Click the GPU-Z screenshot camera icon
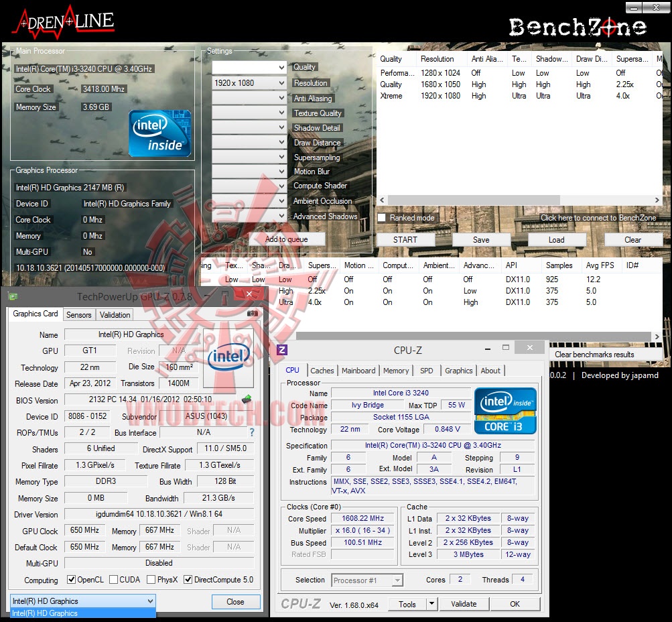The image size is (672, 622). [x=252, y=314]
